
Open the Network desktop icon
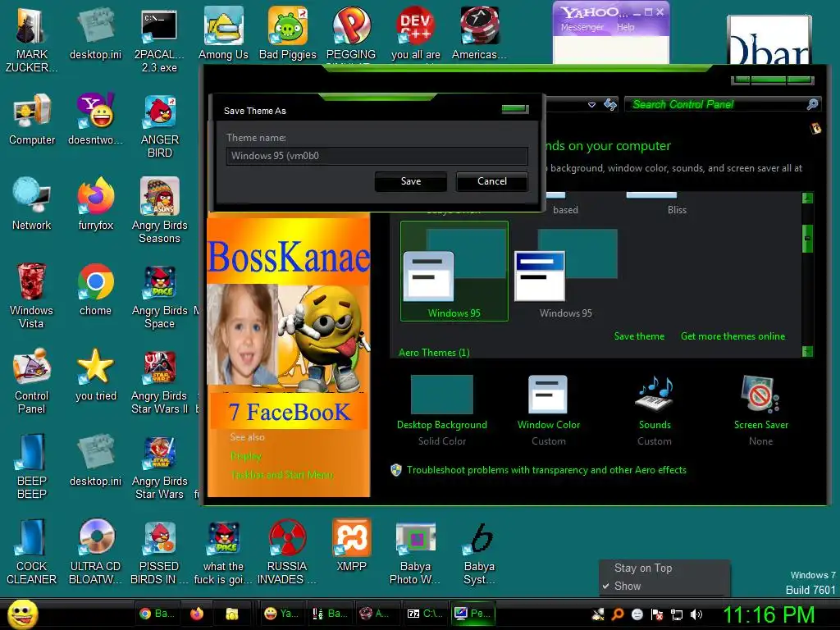pos(32,204)
